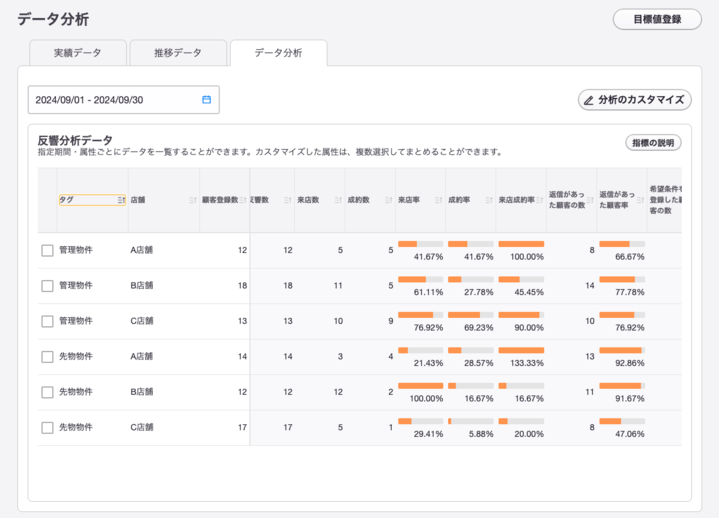
Task: Sort by 反響数 column sort icon
Action: coord(288,200)
